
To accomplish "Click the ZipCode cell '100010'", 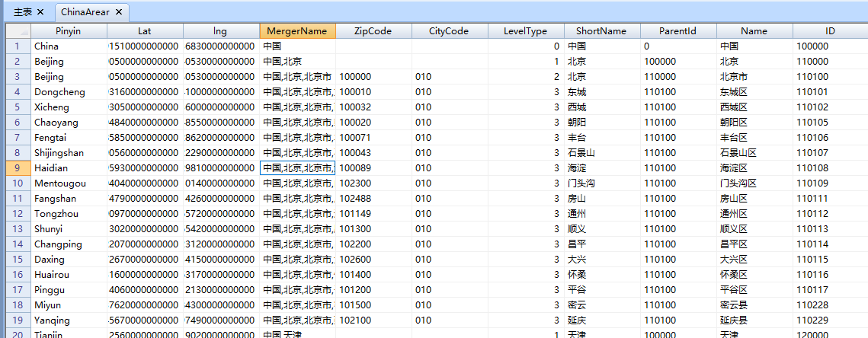I will pos(373,92).
